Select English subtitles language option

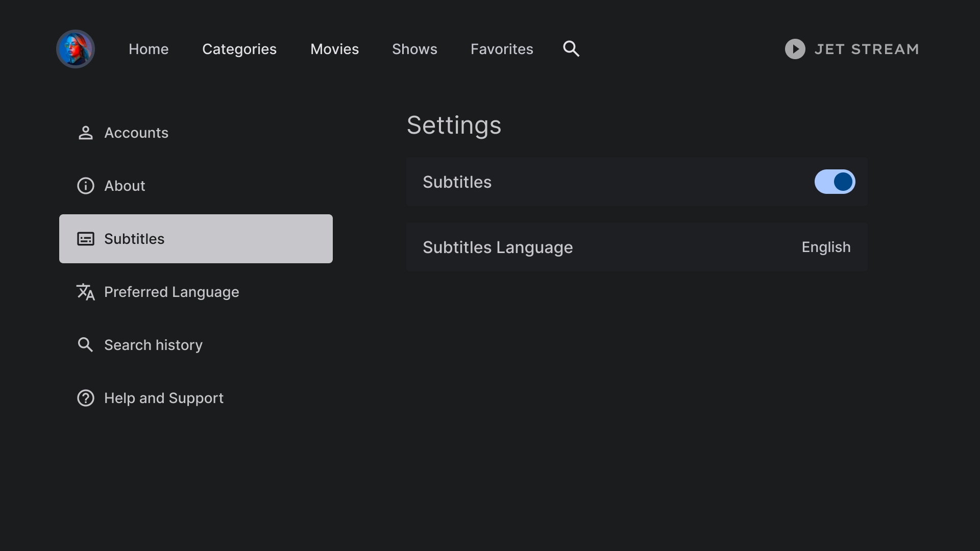(826, 247)
